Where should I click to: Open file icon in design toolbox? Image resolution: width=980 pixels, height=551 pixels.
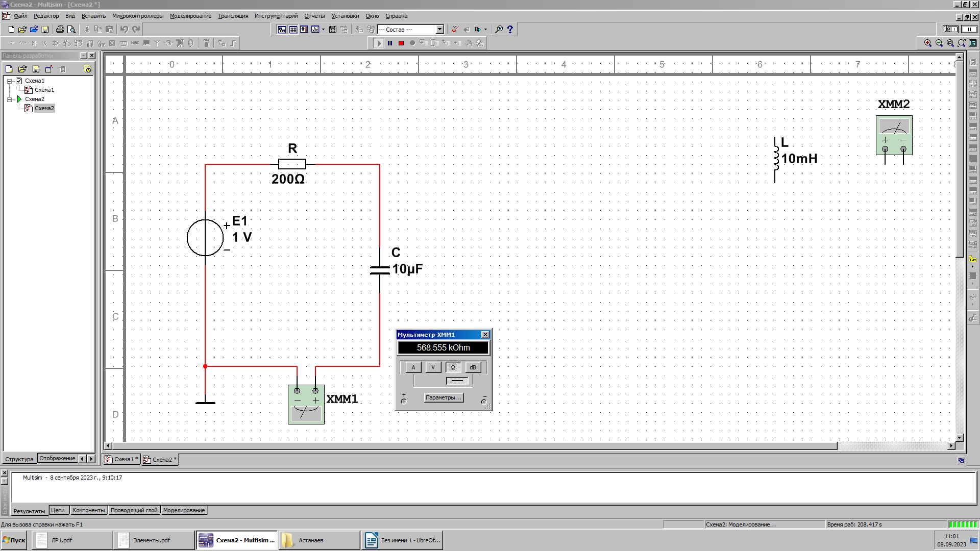coord(22,69)
